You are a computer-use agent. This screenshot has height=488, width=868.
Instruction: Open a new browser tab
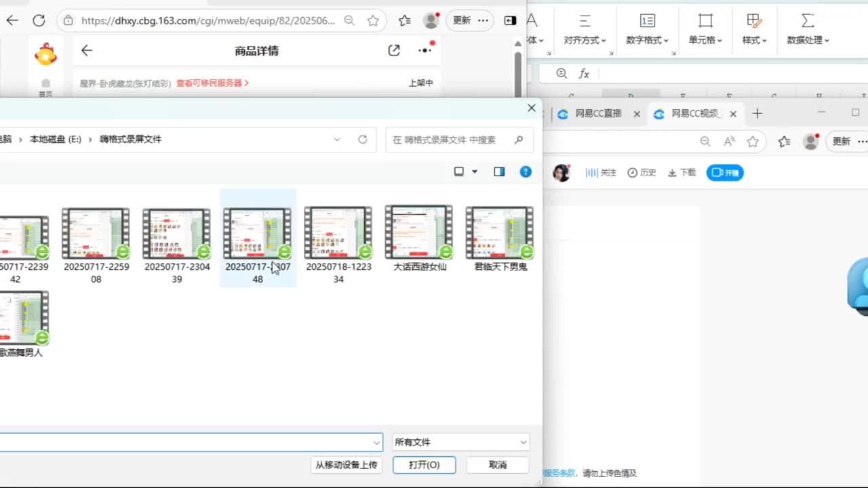pyautogui.click(x=757, y=114)
